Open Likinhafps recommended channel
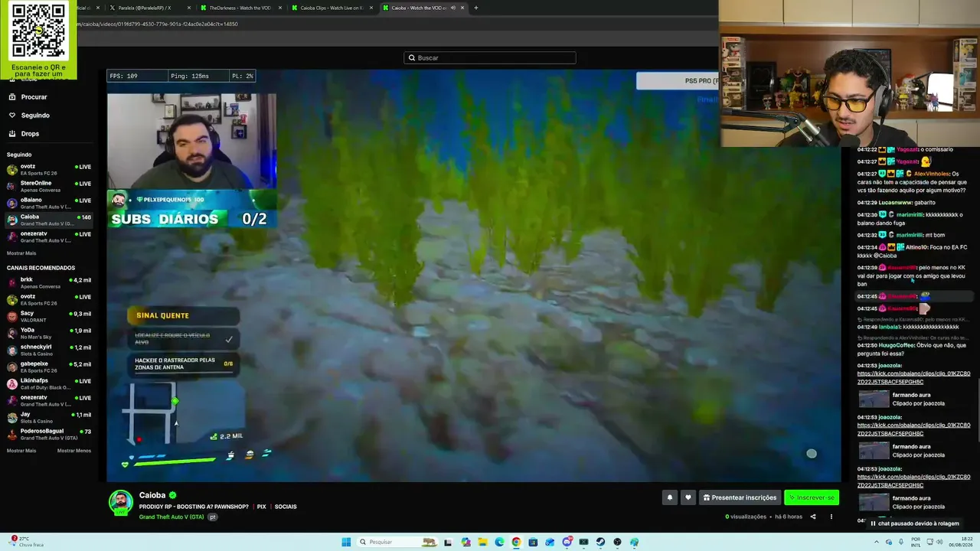980x551 pixels. point(49,383)
